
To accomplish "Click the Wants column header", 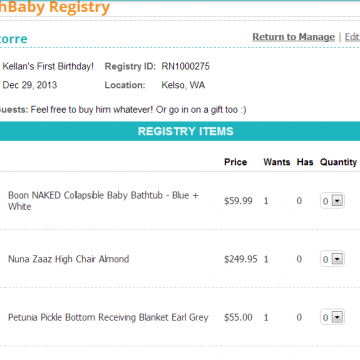I will tap(276, 162).
